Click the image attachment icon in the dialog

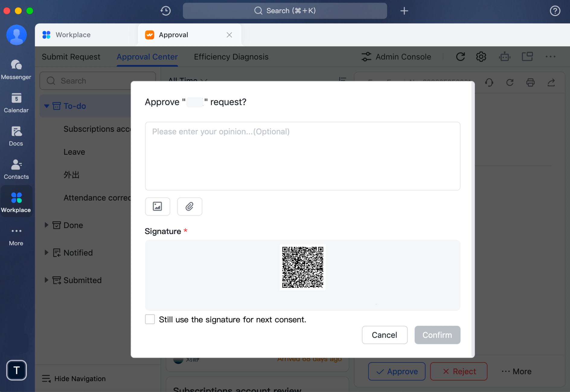coord(157,207)
